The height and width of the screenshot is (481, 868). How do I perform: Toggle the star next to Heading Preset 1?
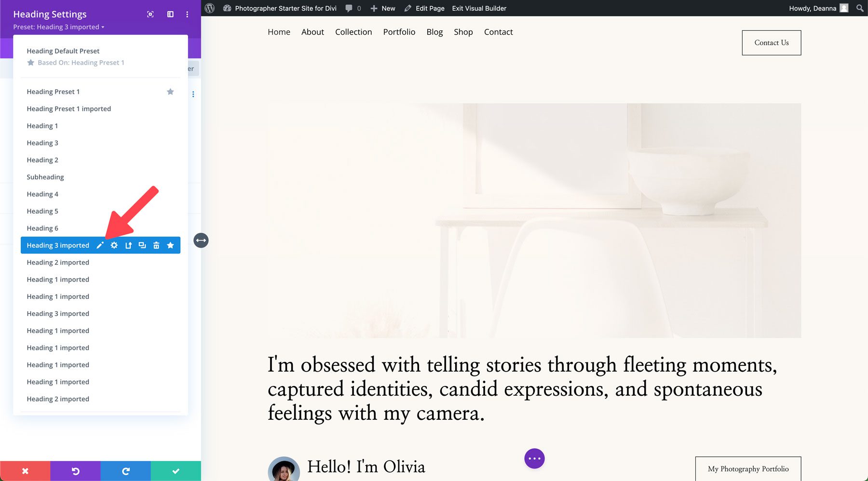(170, 92)
